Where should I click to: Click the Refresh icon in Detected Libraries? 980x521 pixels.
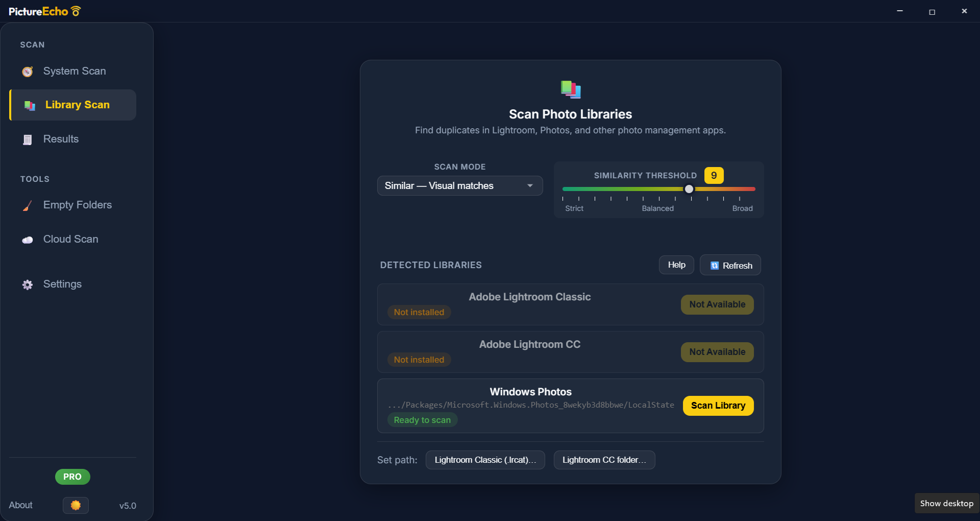tap(715, 265)
